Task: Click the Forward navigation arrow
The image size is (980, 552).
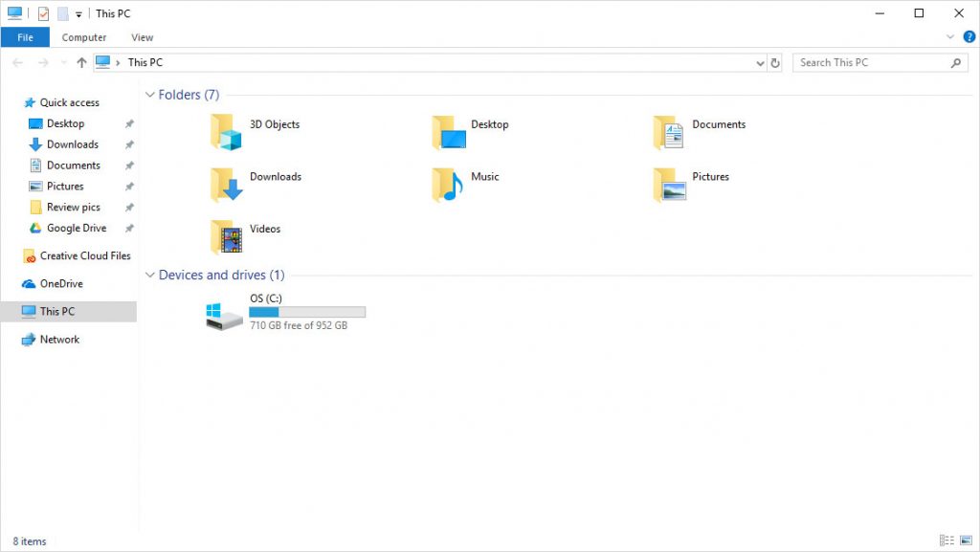Action: [x=43, y=62]
